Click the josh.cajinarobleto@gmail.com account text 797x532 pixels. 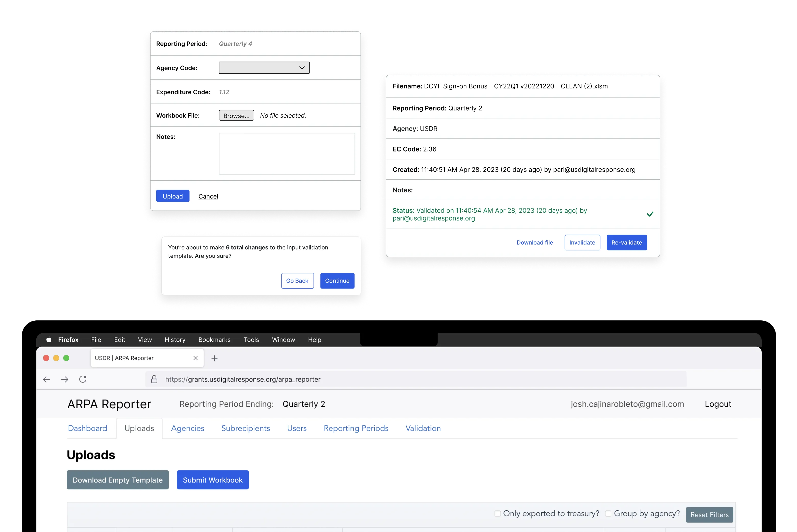coord(627,404)
